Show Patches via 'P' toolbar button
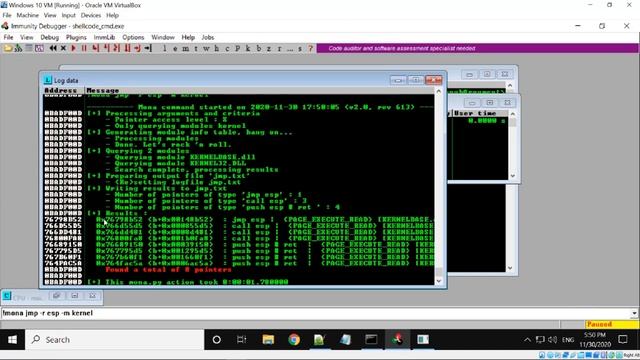This screenshot has height=360, width=640. click(x=238, y=48)
